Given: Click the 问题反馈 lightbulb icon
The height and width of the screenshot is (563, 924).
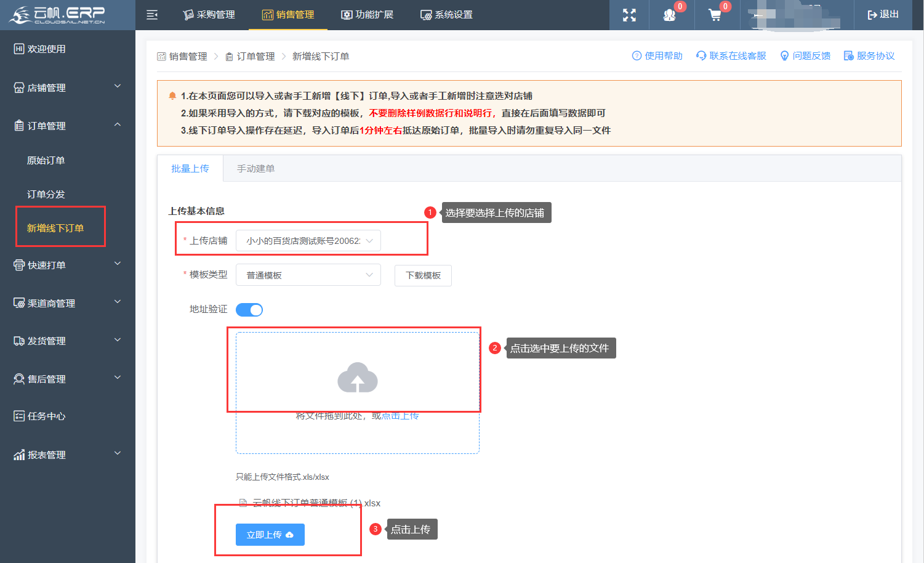Looking at the screenshot, I should (784, 56).
